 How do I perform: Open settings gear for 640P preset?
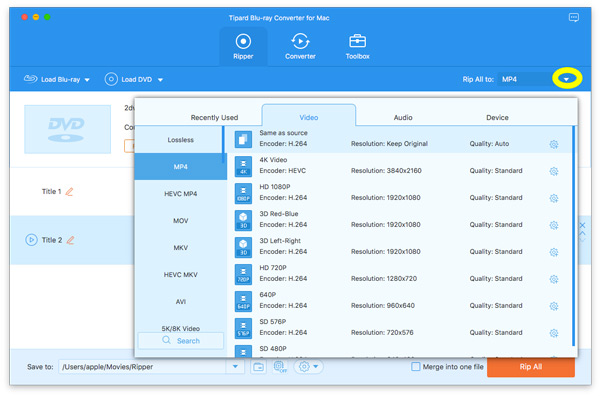(553, 306)
